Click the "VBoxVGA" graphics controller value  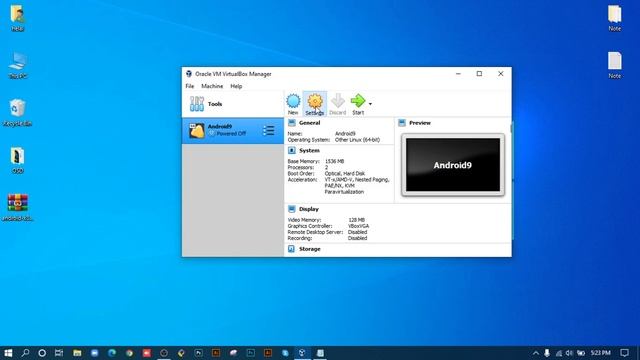[x=358, y=226]
